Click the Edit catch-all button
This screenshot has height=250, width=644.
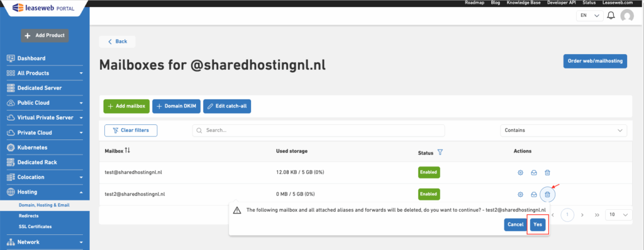pyautogui.click(x=227, y=106)
